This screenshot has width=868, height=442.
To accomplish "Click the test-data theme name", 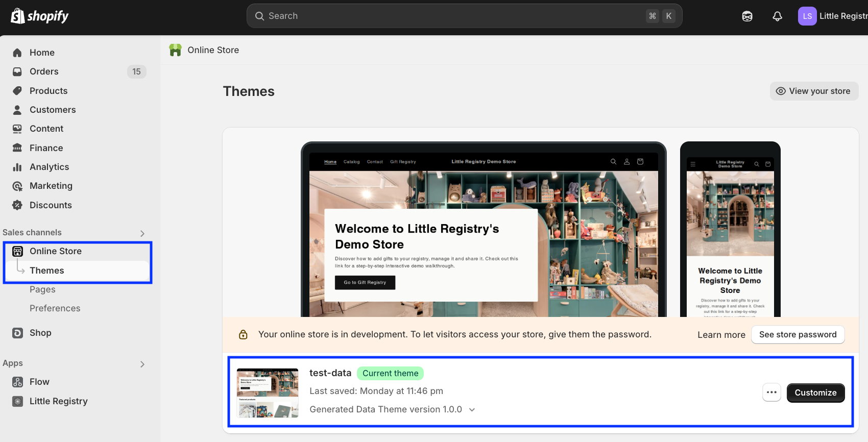I will click(330, 373).
